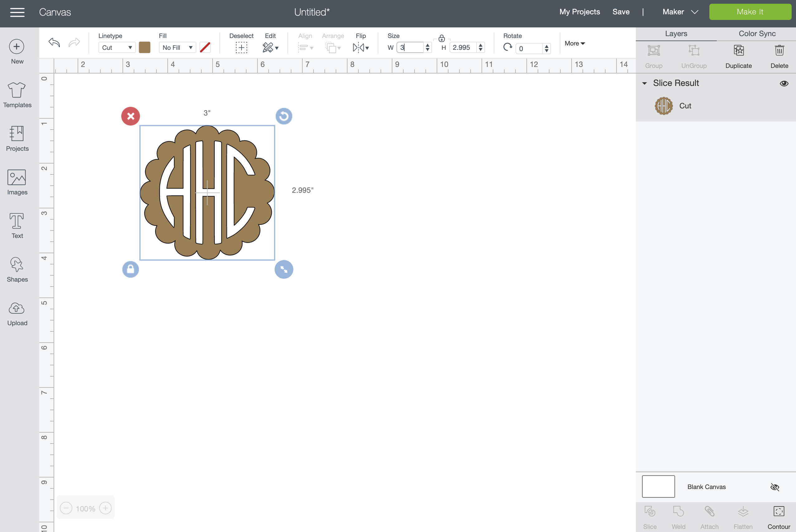Click the height size input field
The height and width of the screenshot is (532, 796).
click(463, 47)
